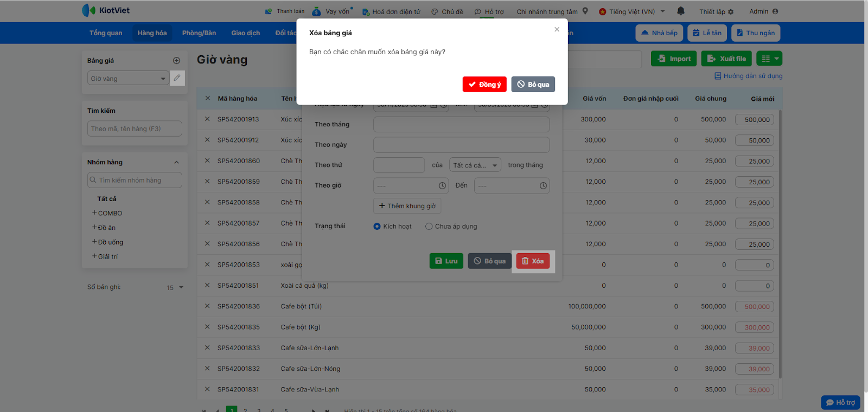Screen dimensions: 868x412
Task: Open the column display options dropdown
Action: coord(770,59)
